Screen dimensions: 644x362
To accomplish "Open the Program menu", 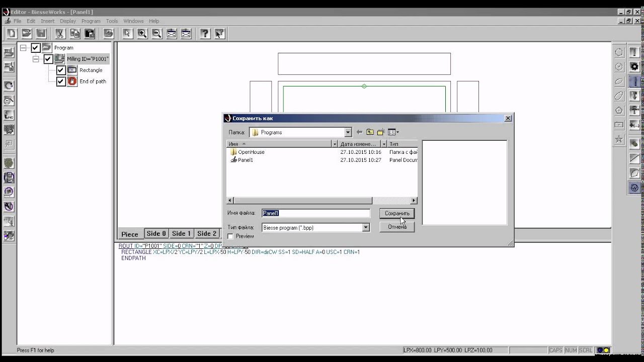I will pos(91,21).
